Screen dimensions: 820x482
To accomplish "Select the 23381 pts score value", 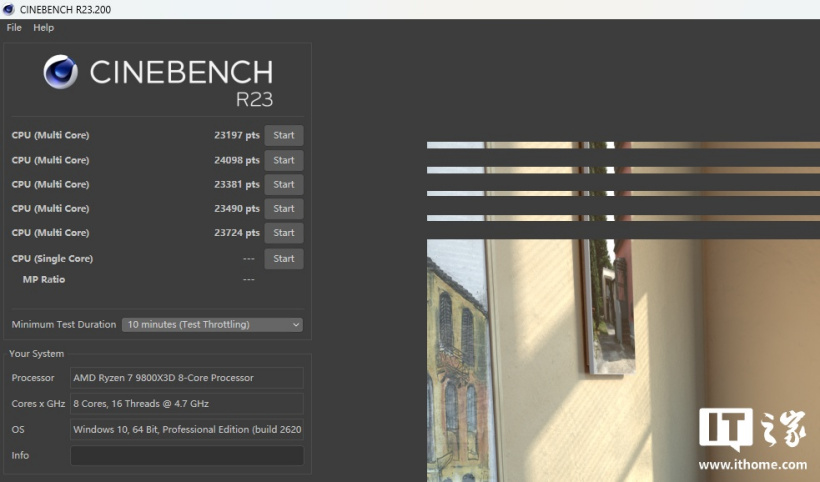I will (236, 185).
